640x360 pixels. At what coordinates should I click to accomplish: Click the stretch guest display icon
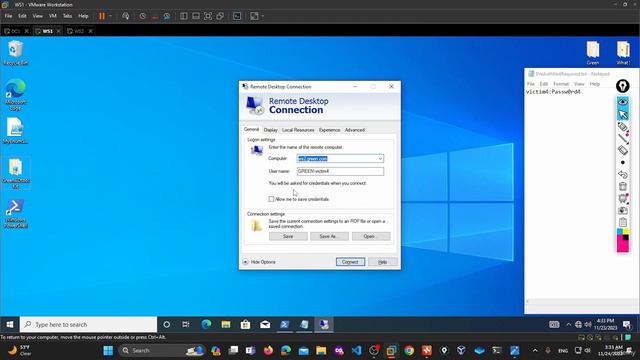click(x=254, y=16)
